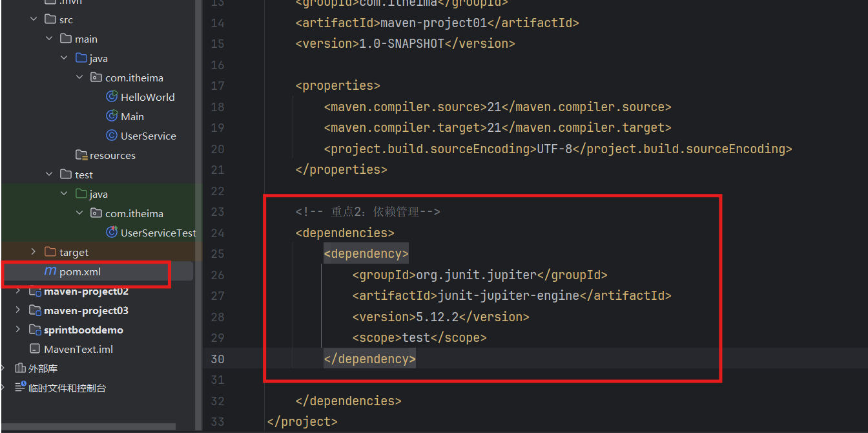Viewport: 868px width, 433px height.
Task: Click the test folder icon
Action: 66,174
